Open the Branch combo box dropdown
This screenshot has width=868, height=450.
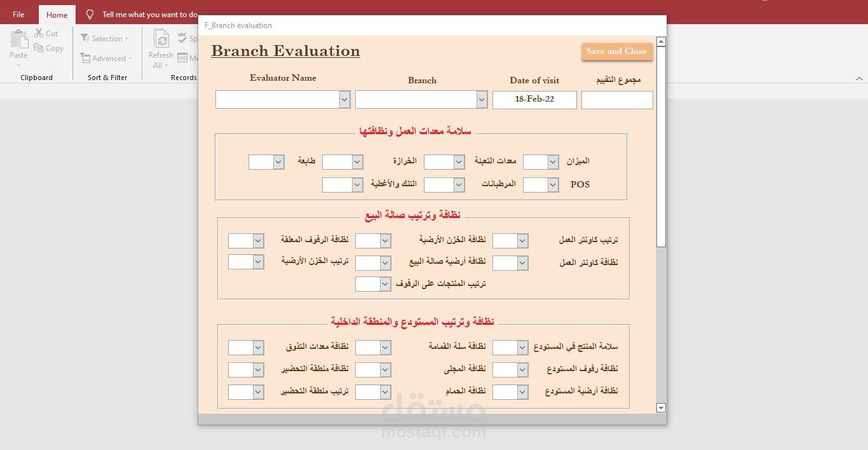click(x=482, y=100)
